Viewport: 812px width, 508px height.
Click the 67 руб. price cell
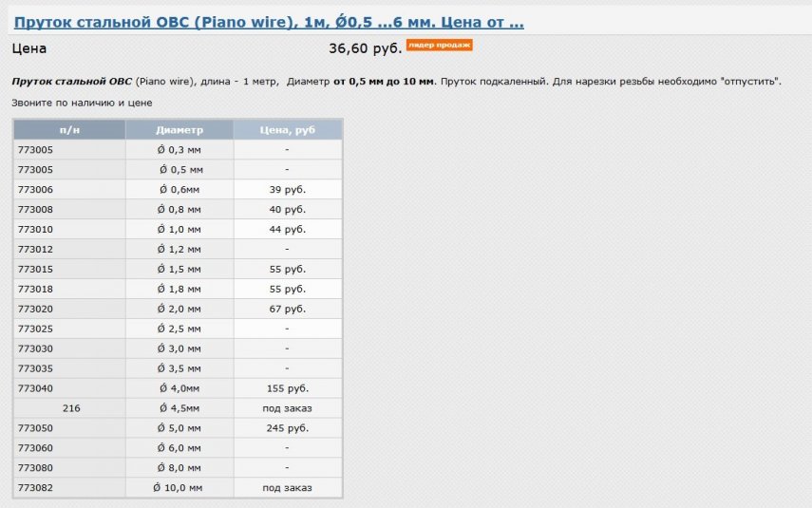(287, 310)
